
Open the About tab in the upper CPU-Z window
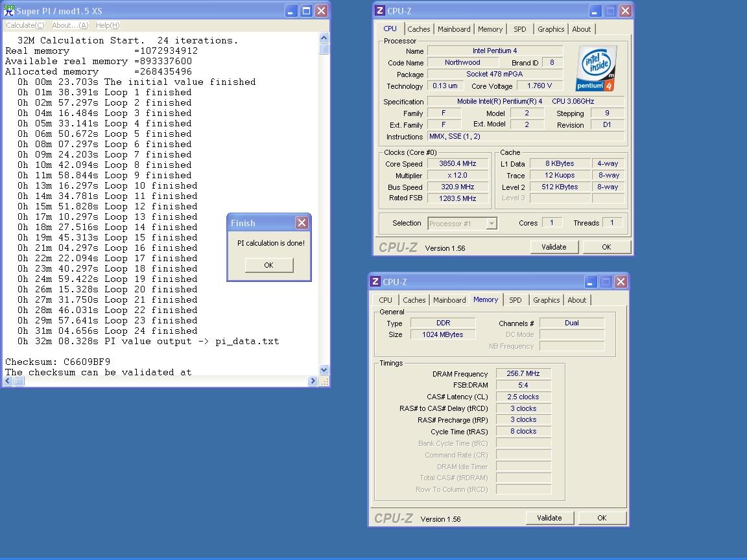[581, 29]
